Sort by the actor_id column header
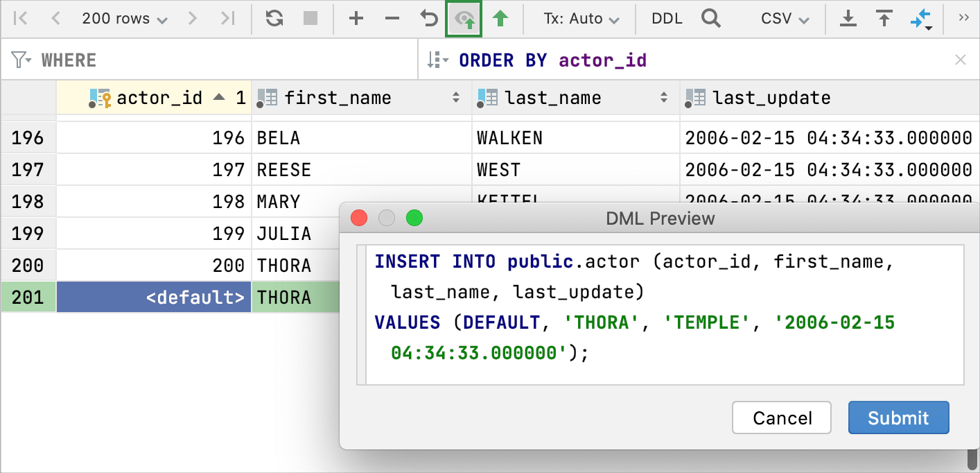This screenshot has width=980, height=473. click(154, 98)
